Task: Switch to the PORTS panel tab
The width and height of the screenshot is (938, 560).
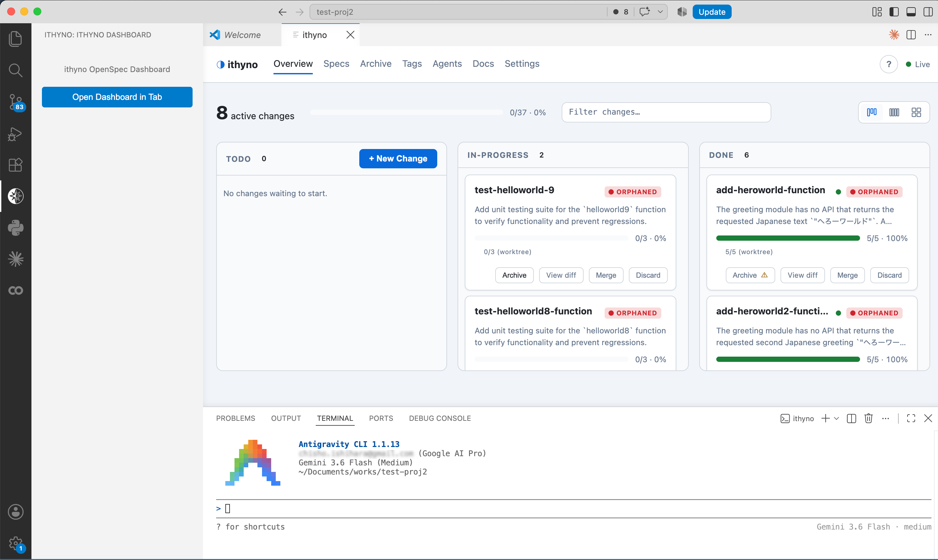Action: click(x=381, y=418)
